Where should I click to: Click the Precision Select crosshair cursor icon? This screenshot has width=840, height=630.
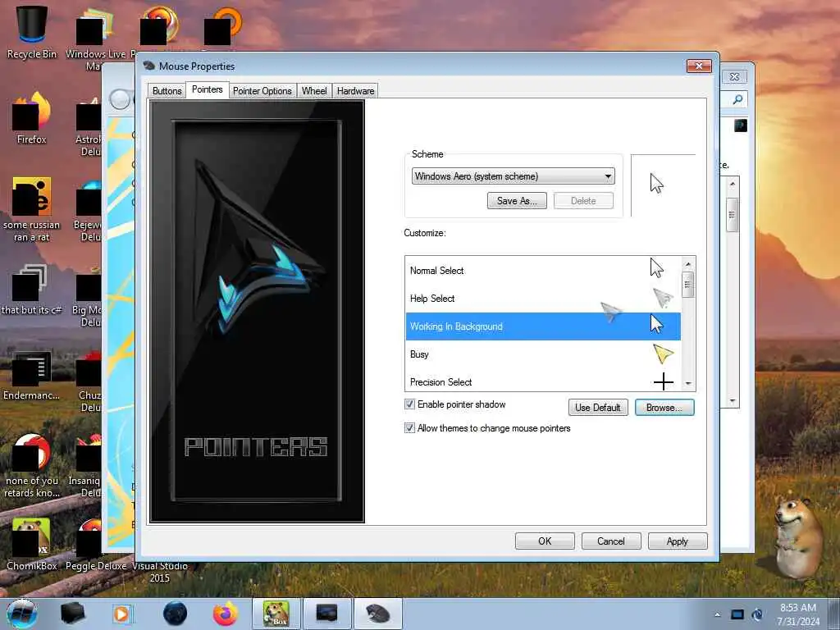663,381
